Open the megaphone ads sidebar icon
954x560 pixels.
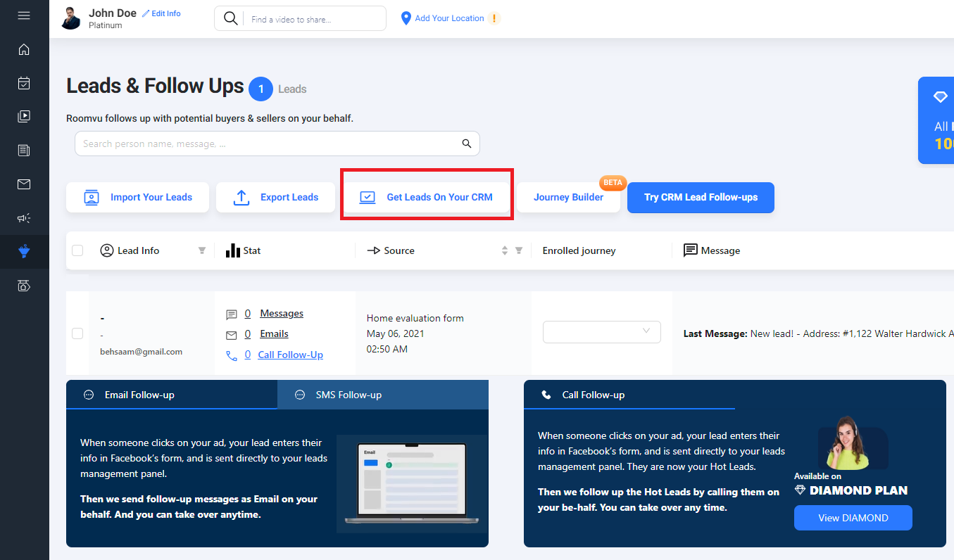(x=24, y=218)
